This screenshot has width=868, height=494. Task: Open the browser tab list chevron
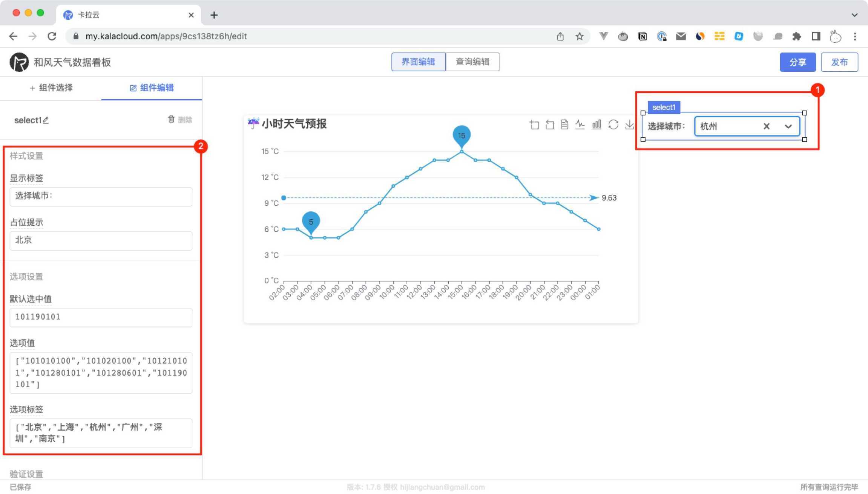click(854, 15)
